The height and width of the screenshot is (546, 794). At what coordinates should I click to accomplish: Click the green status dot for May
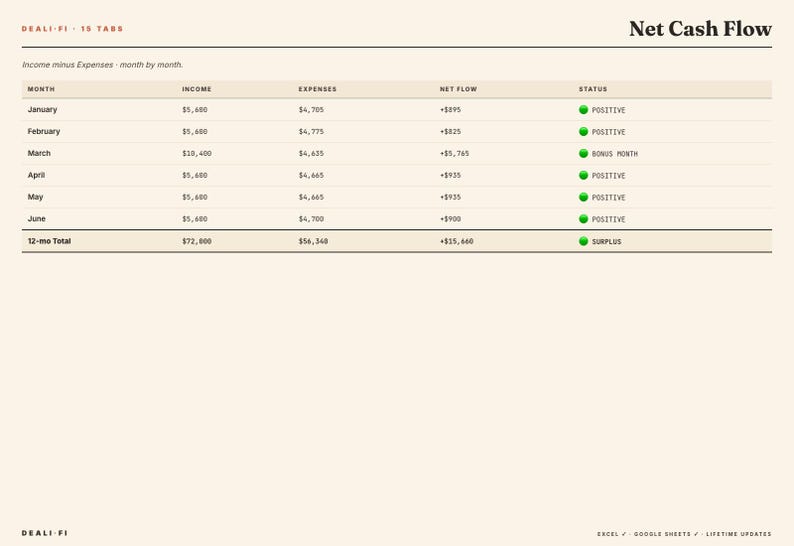(x=583, y=197)
